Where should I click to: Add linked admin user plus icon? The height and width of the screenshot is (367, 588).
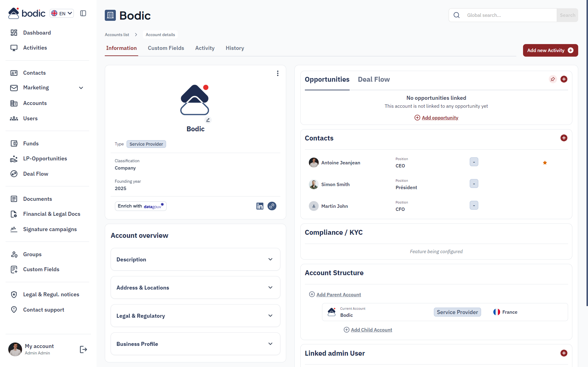tap(564, 353)
